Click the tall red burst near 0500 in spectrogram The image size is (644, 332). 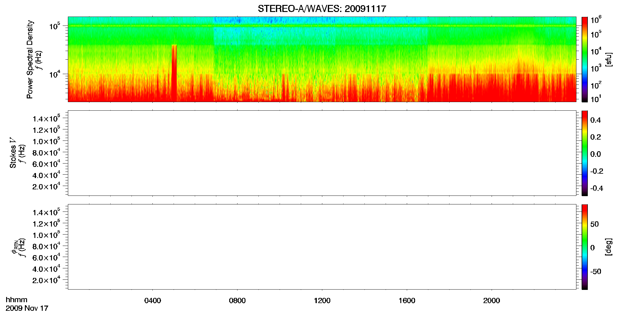click(x=174, y=73)
